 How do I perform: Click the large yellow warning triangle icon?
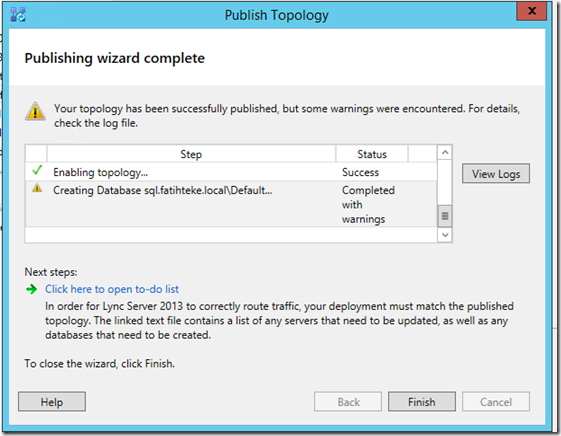35,111
